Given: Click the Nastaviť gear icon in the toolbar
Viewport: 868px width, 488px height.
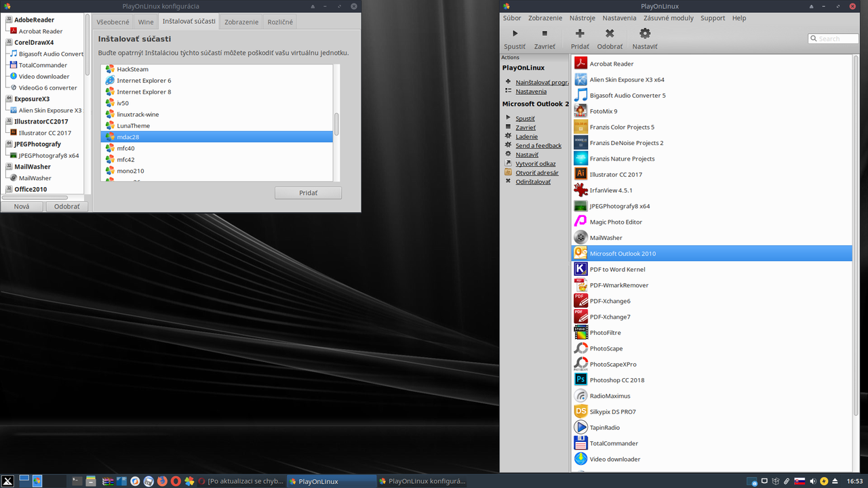Looking at the screenshot, I should 645,33.
